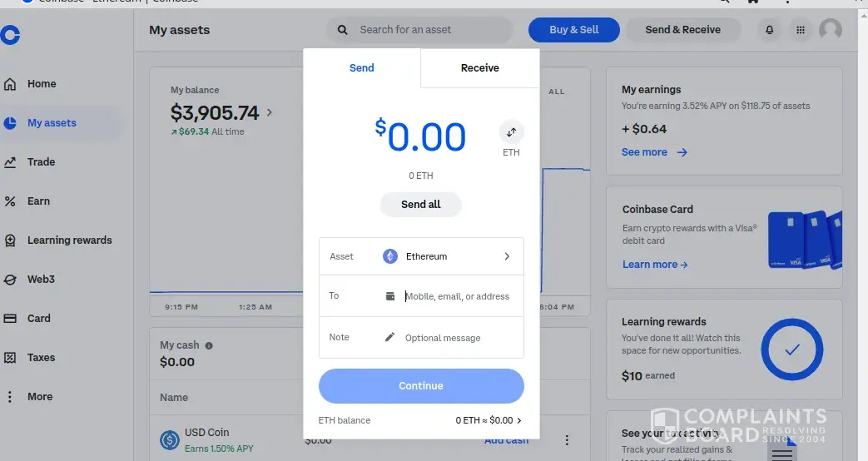This screenshot has height=461, width=868.
Task: Focus the Optional message field
Action: pyautogui.click(x=443, y=338)
